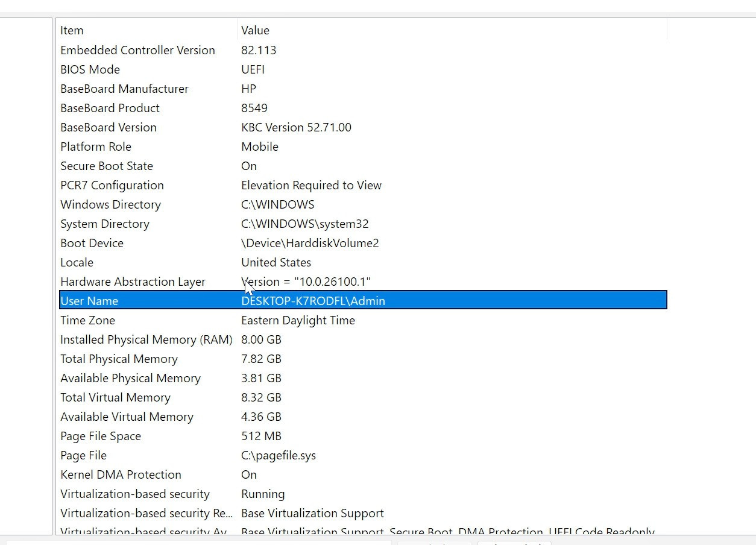This screenshot has width=756, height=545.
Task: Select the Page File Space row
Action: point(363,436)
